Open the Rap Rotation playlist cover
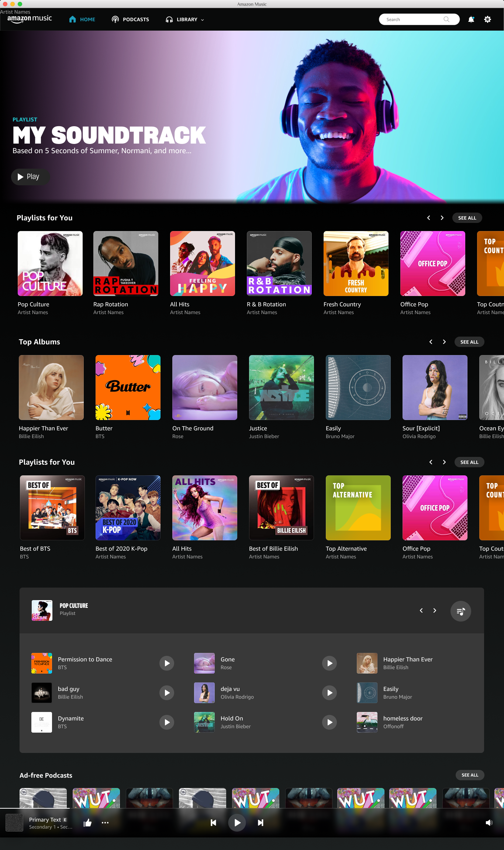The image size is (504, 850). (126, 264)
